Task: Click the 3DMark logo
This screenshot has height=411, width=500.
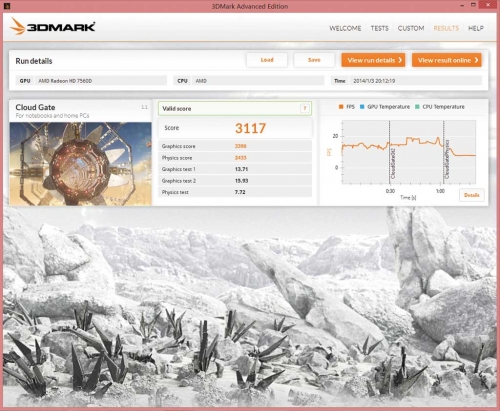Action: pos(52,27)
